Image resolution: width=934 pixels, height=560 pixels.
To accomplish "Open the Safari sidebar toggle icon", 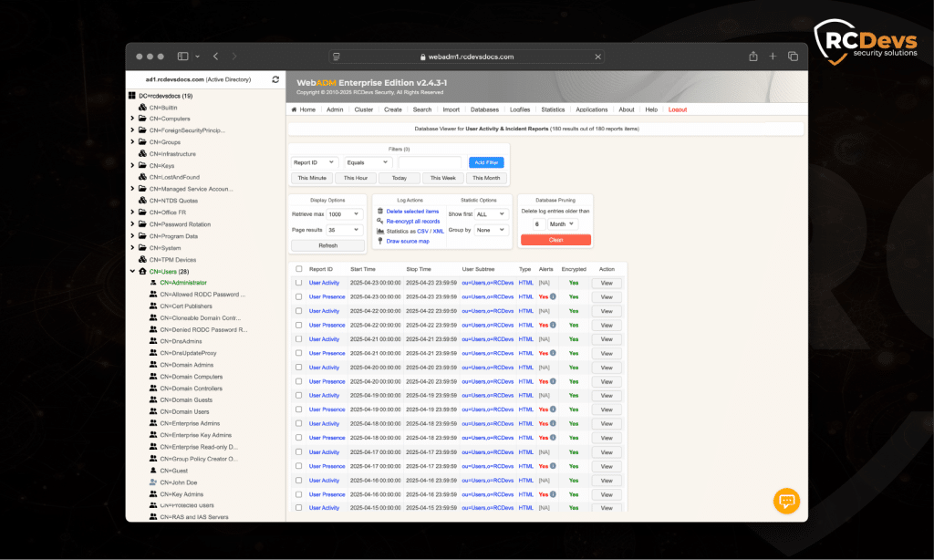I will (182, 57).
